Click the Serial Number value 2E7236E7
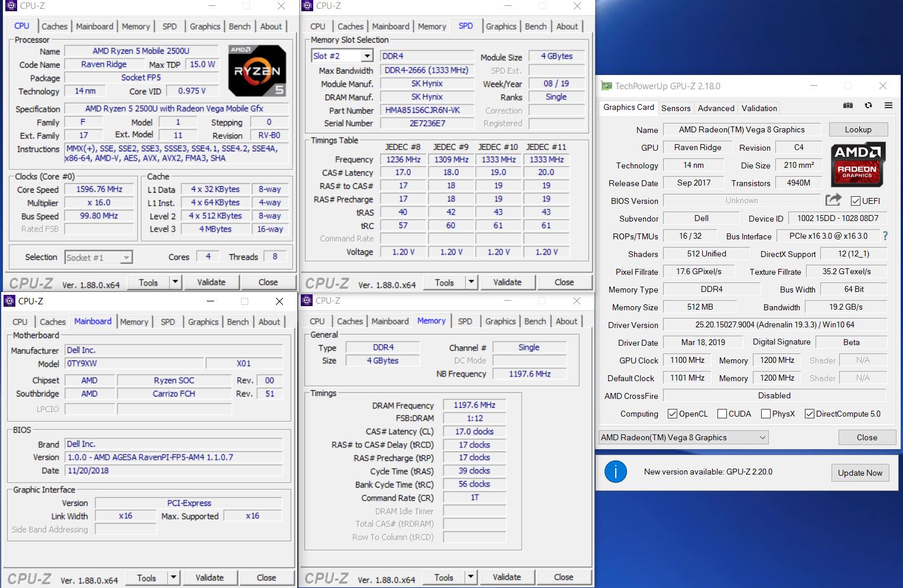This screenshot has width=903, height=588. tap(427, 123)
